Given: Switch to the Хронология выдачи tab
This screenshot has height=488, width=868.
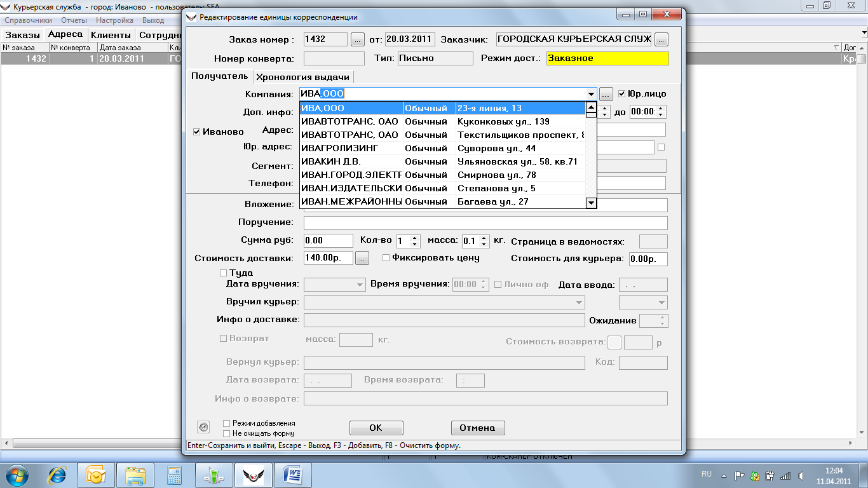Looking at the screenshot, I should [302, 77].
